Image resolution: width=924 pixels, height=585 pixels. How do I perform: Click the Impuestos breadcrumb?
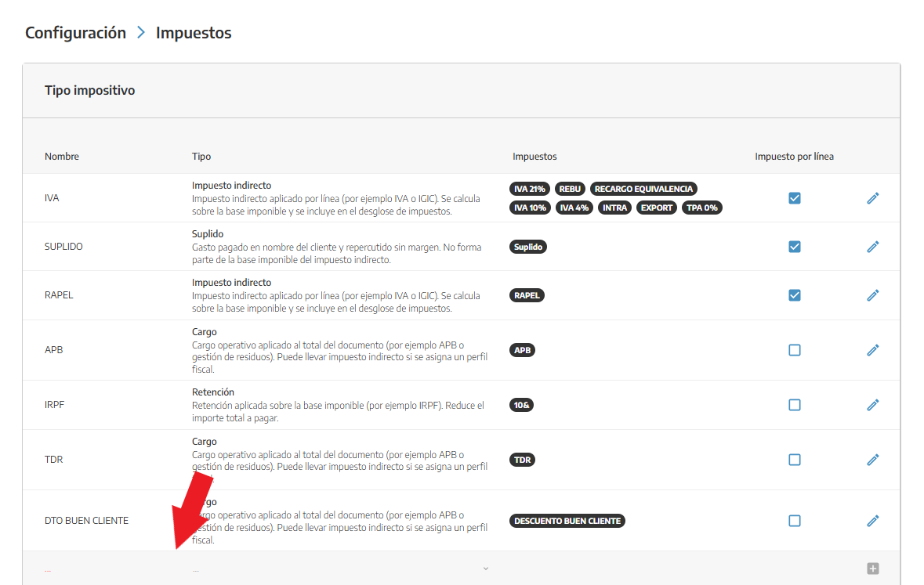coord(194,33)
